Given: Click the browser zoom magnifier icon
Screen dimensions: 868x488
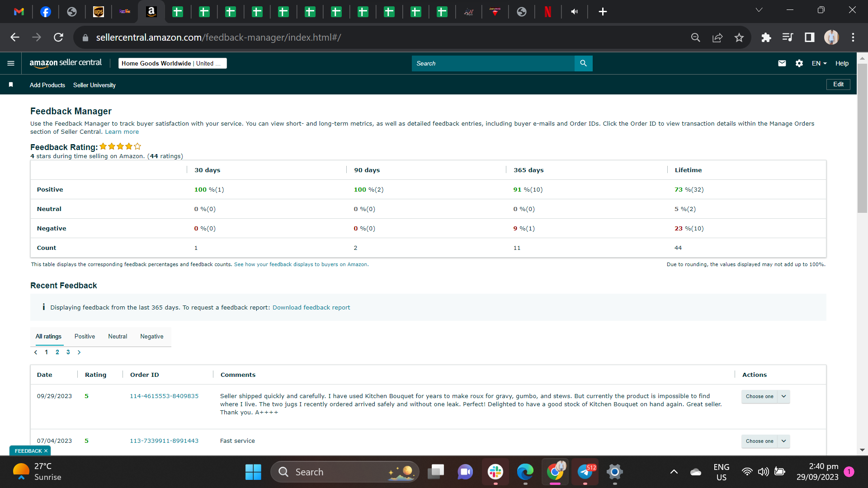Looking at the screenshot, I should [696, 38].
